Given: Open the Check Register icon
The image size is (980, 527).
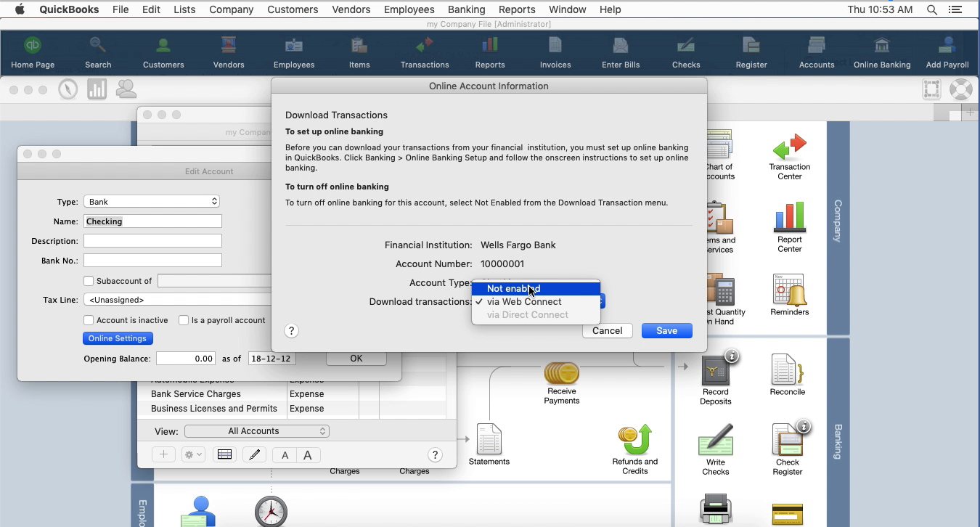Looking at the screenshot, I should pyautogui.click(x=788, y=449).
